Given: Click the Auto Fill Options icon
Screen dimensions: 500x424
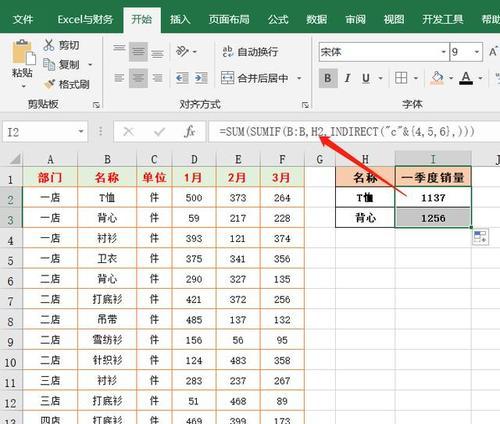Looking at the screenshot, I should click(480, 237).
